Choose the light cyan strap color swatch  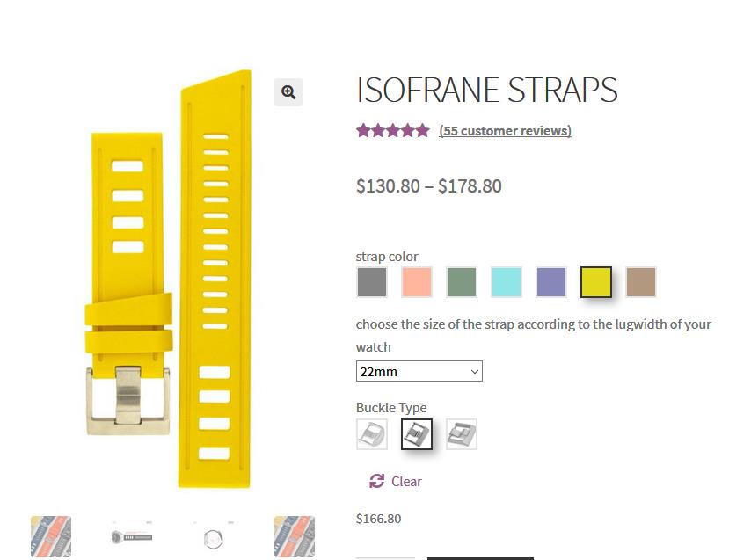(x=507, y=282)
